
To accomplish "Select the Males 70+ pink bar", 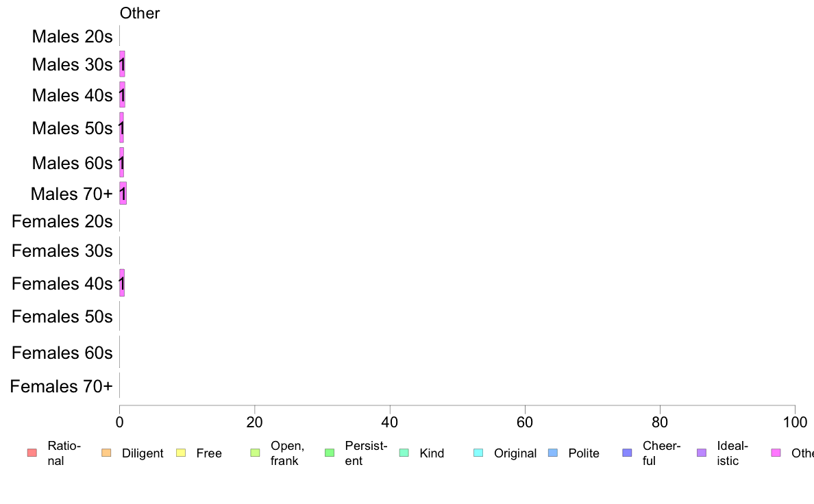I will [123, 193].
